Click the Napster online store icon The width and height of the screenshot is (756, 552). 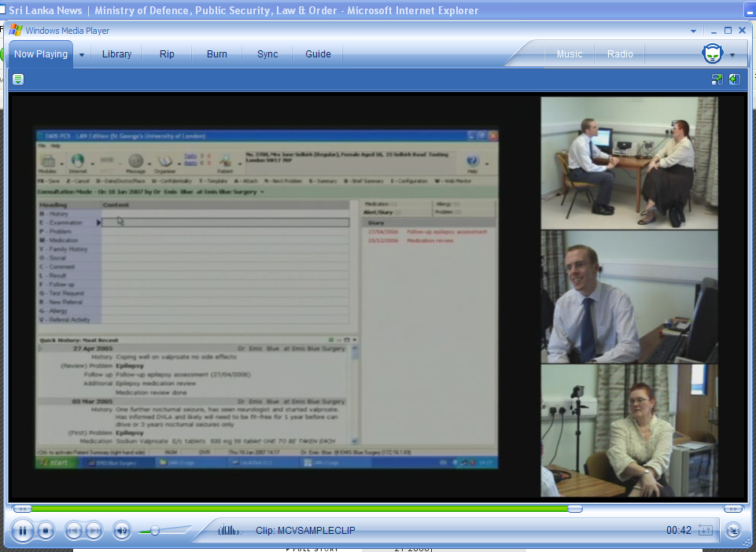712,54
